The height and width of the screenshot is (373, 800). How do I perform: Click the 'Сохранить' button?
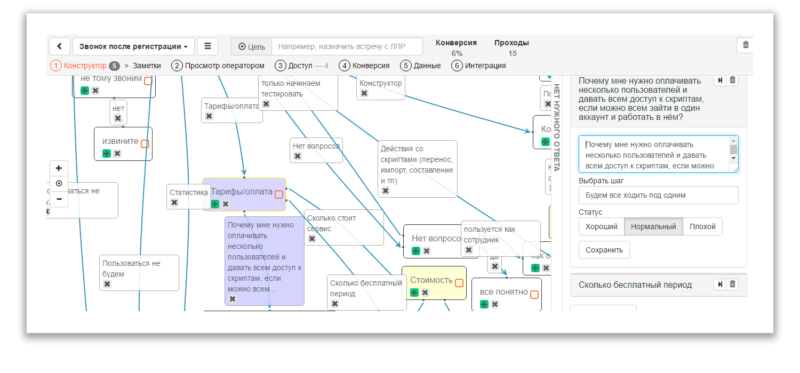click(x=604, y=250)
